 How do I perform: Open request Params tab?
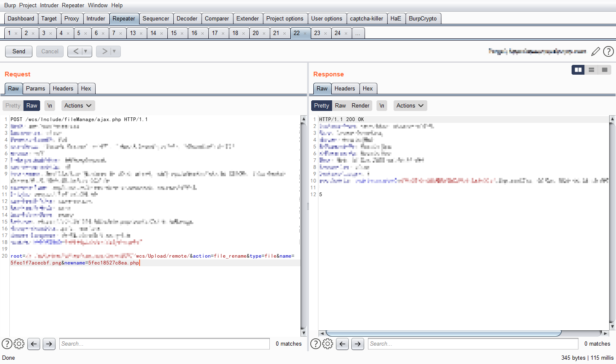(35, 88)
